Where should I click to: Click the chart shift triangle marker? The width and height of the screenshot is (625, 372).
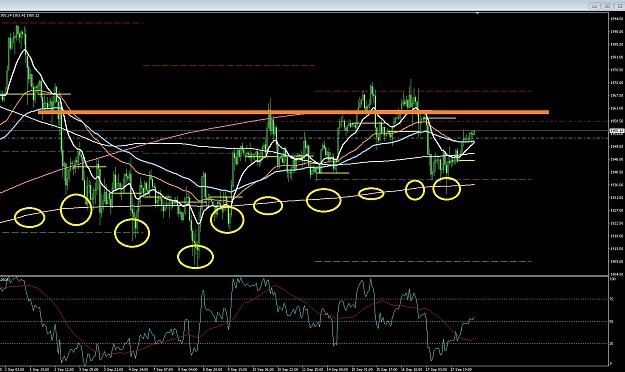(x=477, y=14)
